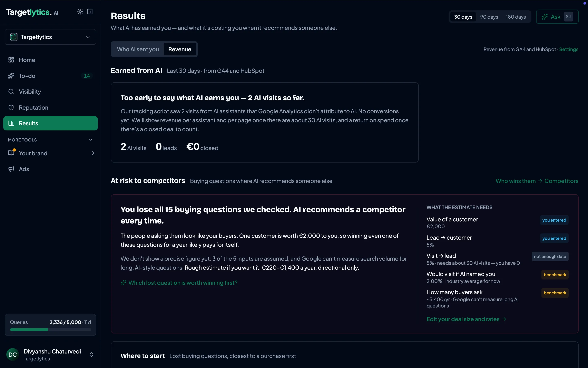Viewport: 588px width, 368px height.
Task: Switch to Who AI sent you tab
Action: pyautogui.click(x=138, y=49)
